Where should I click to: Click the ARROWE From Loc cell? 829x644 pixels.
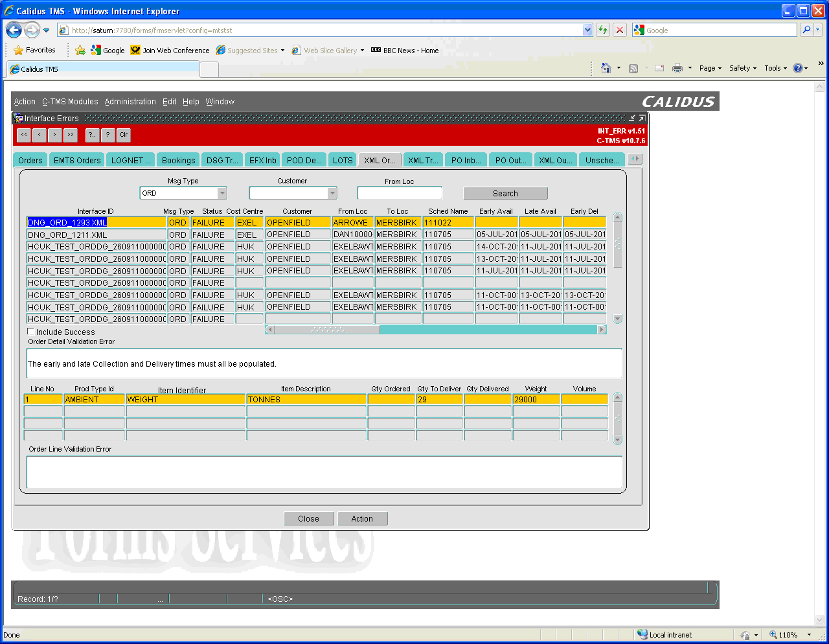(x=352, y=222)
